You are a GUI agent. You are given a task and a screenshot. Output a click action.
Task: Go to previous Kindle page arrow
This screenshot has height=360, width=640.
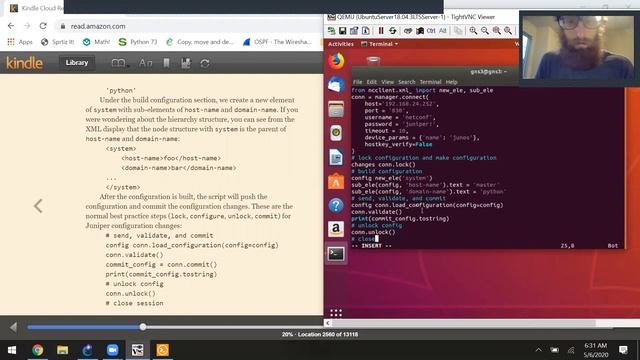point(38,206)
